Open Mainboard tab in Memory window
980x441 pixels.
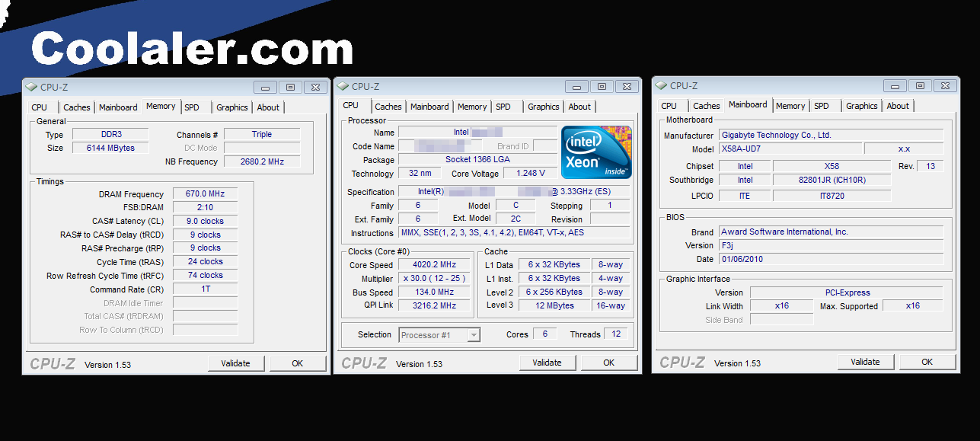(x=118, y=107)
